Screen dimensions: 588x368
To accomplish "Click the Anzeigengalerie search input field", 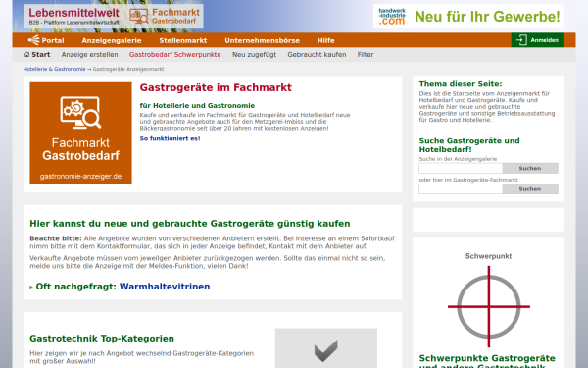I will 461,168.
